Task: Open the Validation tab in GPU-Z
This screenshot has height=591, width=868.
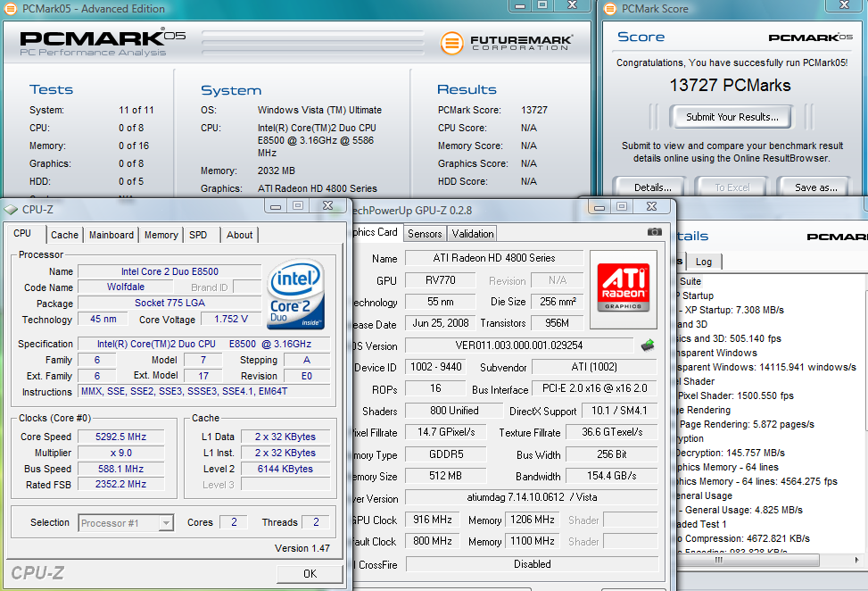Action: pyautogui.click(x=473, y=234)
